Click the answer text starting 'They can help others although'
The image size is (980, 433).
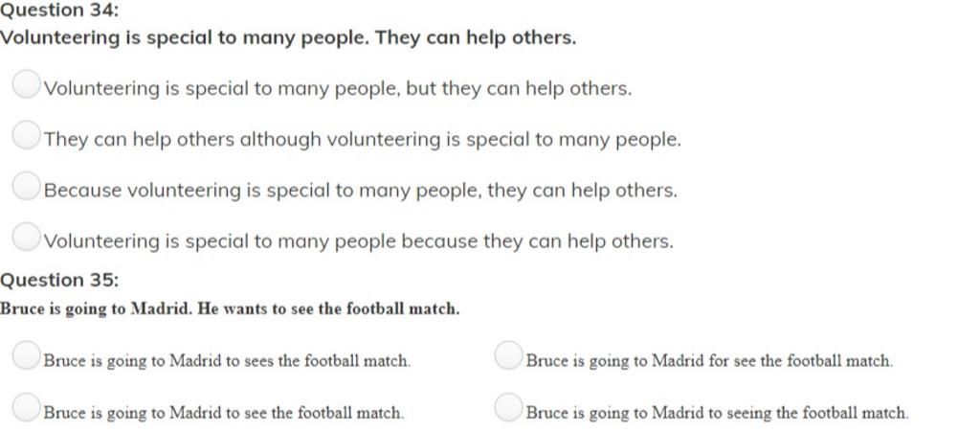363,140
